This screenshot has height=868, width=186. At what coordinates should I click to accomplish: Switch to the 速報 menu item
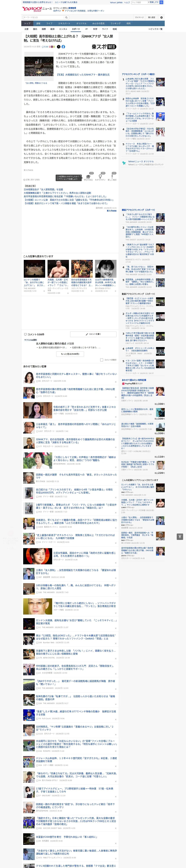coord(38,24)
